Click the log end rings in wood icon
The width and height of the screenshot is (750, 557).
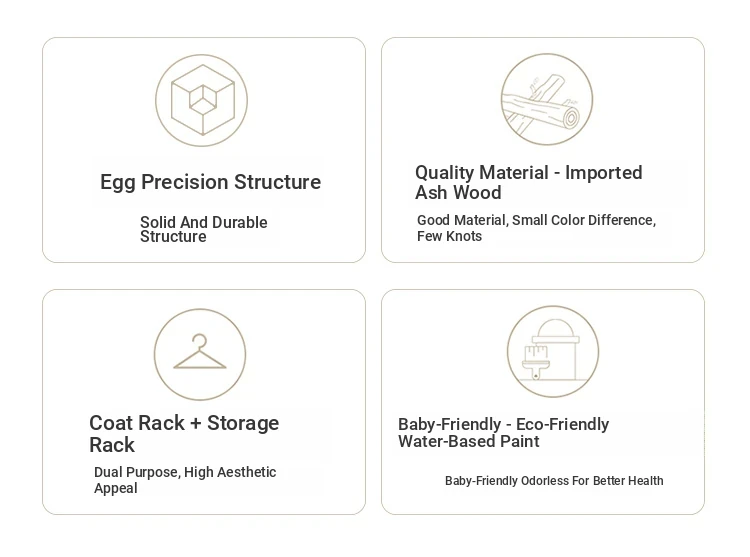click(571, 119)
